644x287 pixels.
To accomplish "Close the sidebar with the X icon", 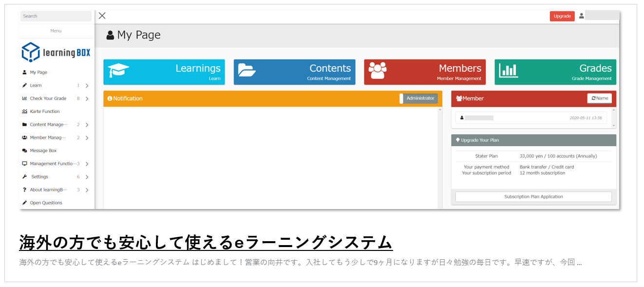I will (x=102, y=16).
